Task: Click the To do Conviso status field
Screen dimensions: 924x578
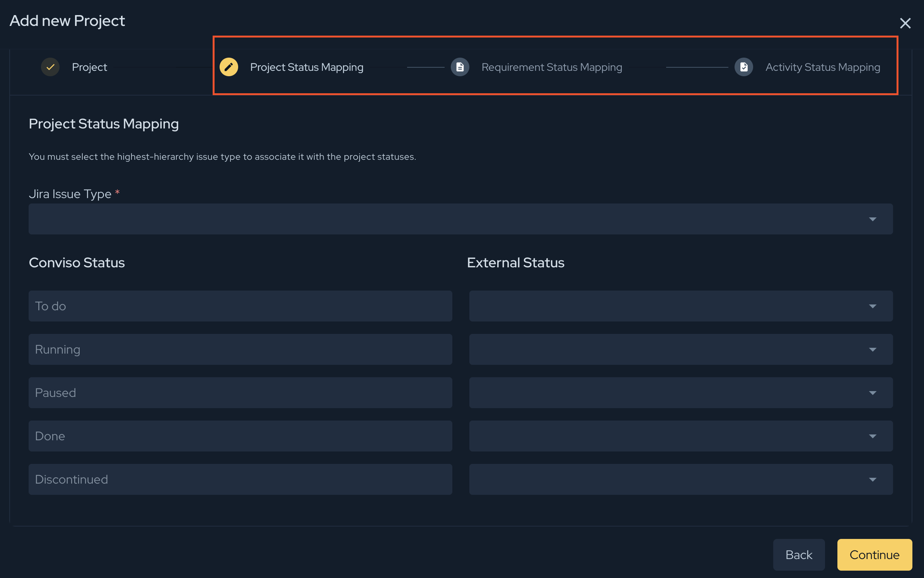Action: tap(240, 306)
